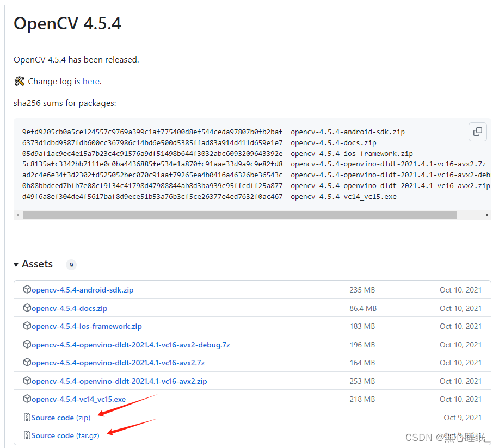Click the hash starting with 05d9af1ac9ec4e15

(x=152, y=153)
